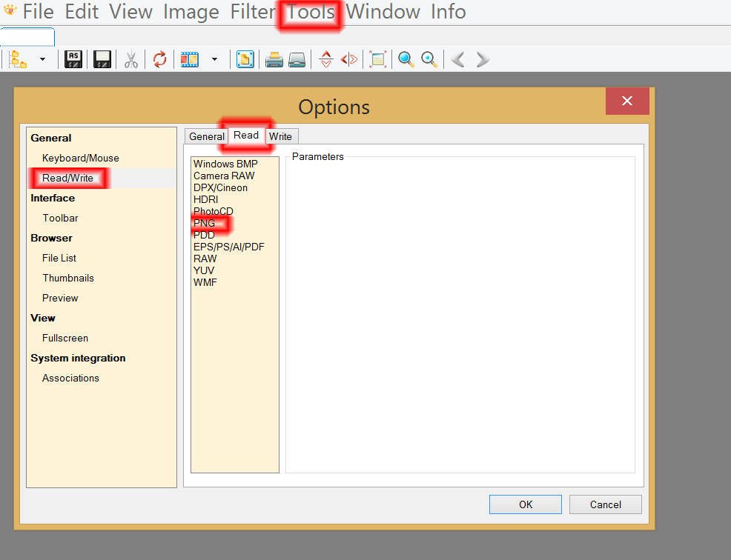Click the fit image to window icon

[377, 60]
